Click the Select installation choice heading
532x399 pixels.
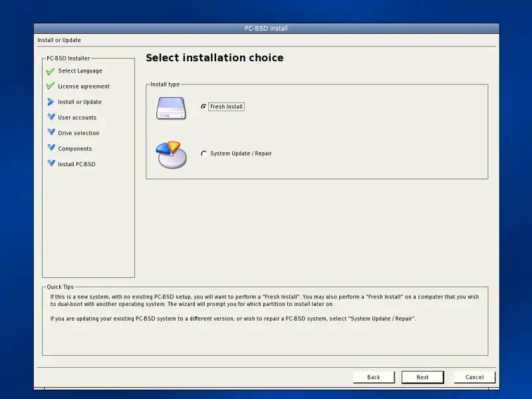(x=214, y=58)
